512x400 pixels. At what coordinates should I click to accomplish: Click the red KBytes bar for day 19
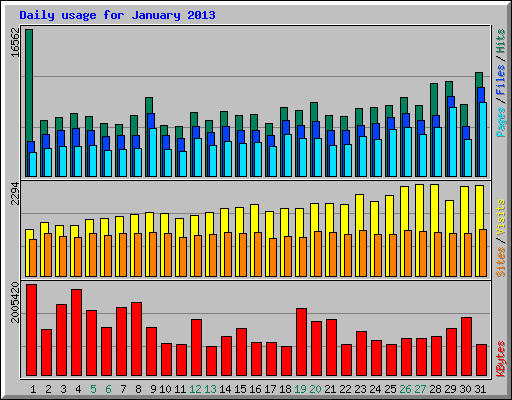[301, 342]
